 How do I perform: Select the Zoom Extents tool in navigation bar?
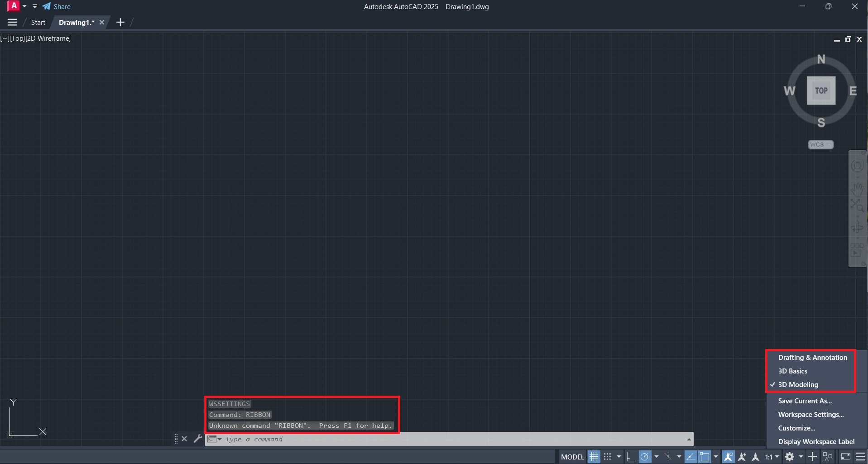pos(857,204)
